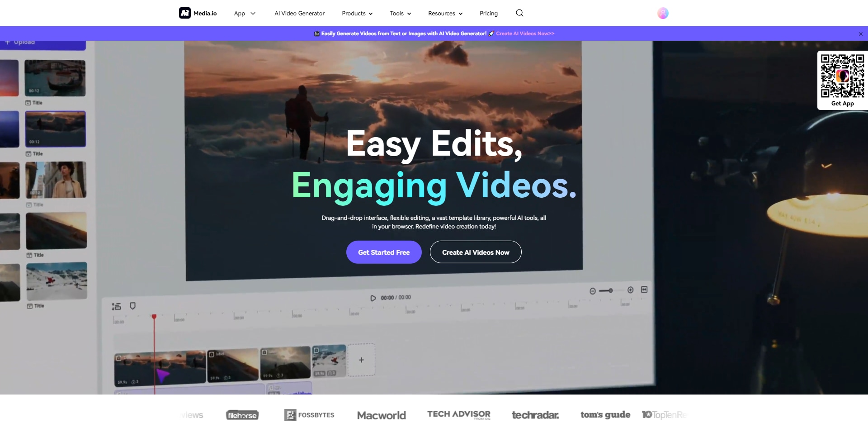Click the track management icon in timeline toolbar
Image resolution: width=868 pixels, height=428 pixels.
click(x=116, y=306)
